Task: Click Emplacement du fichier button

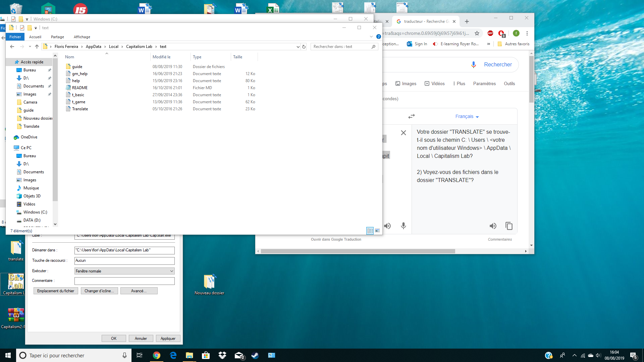Action: pos(56,291)
